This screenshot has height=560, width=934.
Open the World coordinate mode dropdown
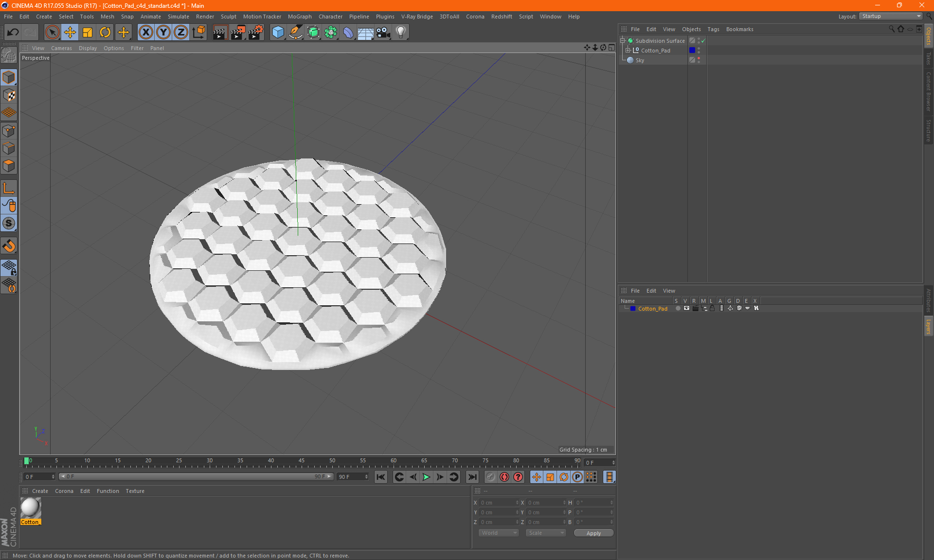(499, 533)
